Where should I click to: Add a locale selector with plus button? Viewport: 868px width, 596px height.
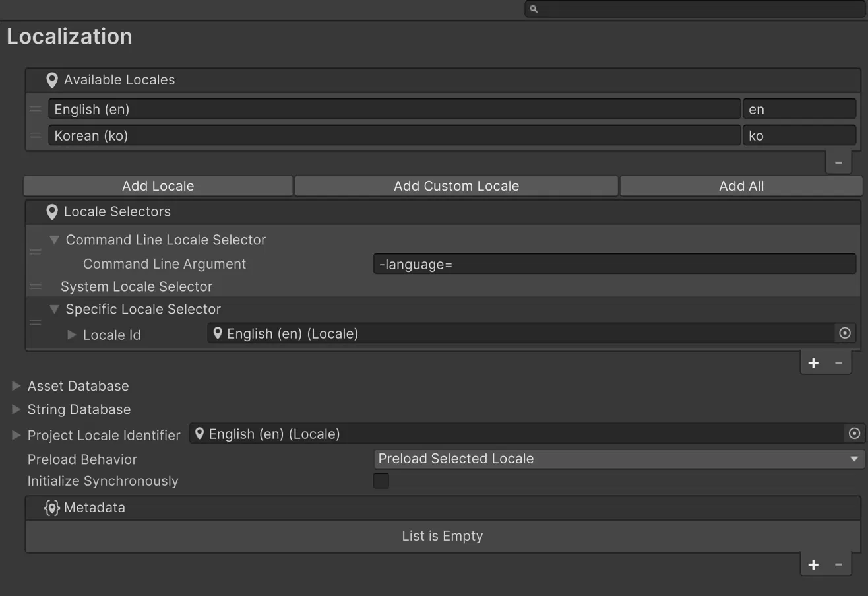coord(813,363)
